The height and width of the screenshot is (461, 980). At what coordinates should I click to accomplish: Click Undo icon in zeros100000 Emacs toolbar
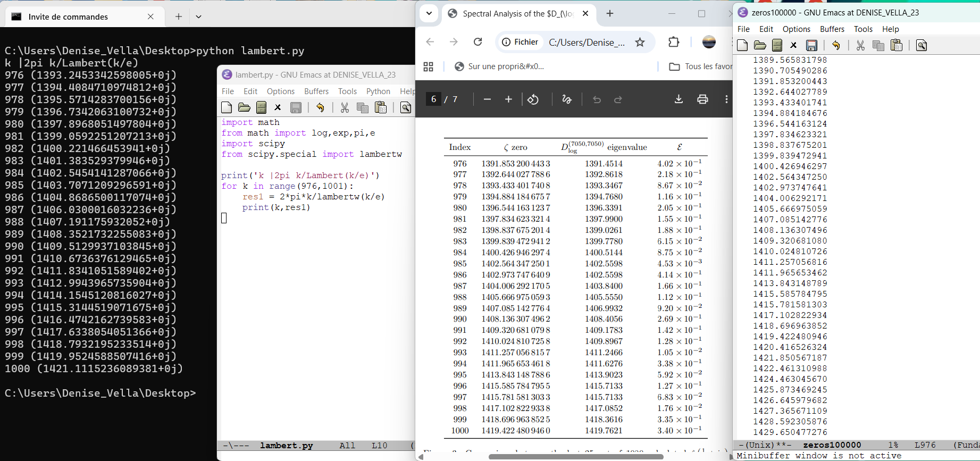836,46
